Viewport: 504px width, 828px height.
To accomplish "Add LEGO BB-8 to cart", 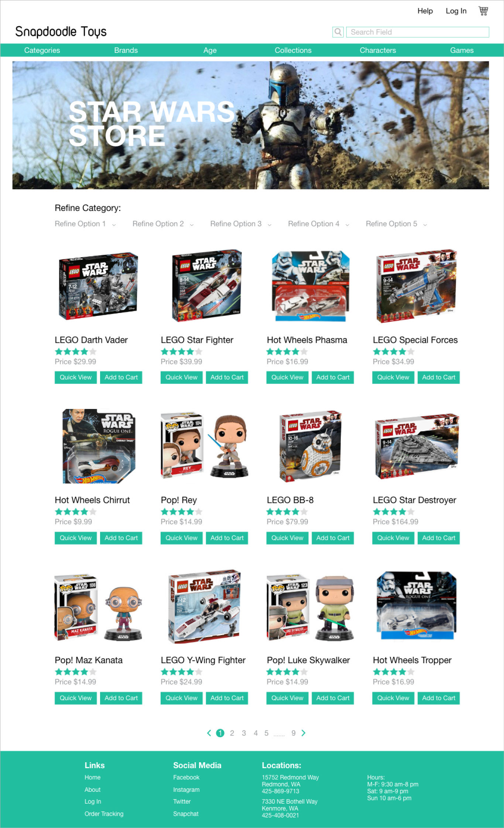I will click(333, 538).
